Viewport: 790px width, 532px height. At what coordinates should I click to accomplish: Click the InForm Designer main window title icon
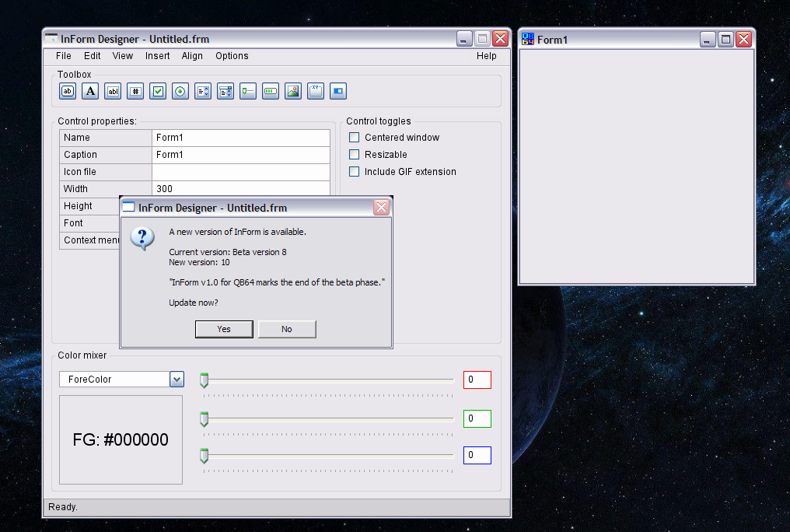(51, 38)
